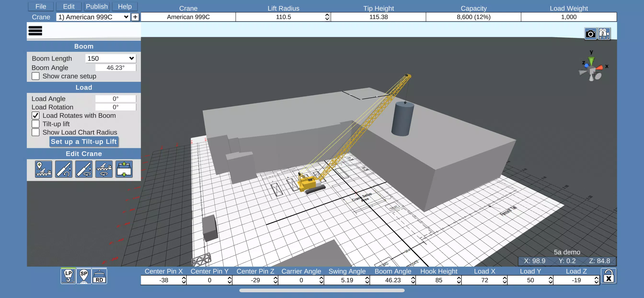Screen dimensions: 644x298
Task: Click Set up a Tilt-up Lift button
Action: click(84, 142)
